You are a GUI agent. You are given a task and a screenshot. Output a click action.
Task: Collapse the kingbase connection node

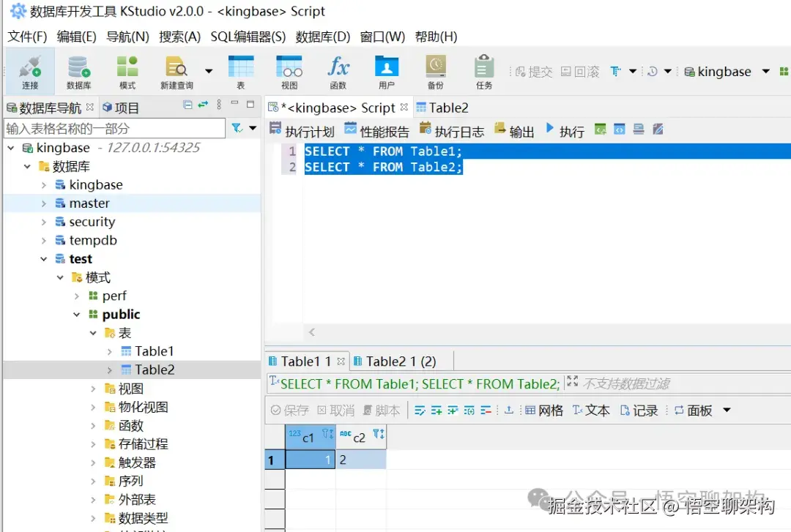pos(11,148)
